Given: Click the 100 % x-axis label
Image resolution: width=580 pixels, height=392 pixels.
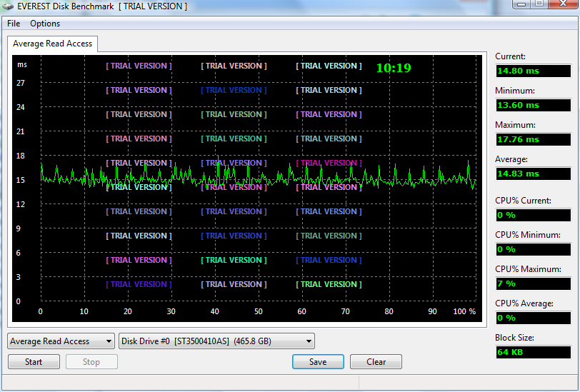Looking at the screenshot, I should pyautogui.click(x=464, y=311).
